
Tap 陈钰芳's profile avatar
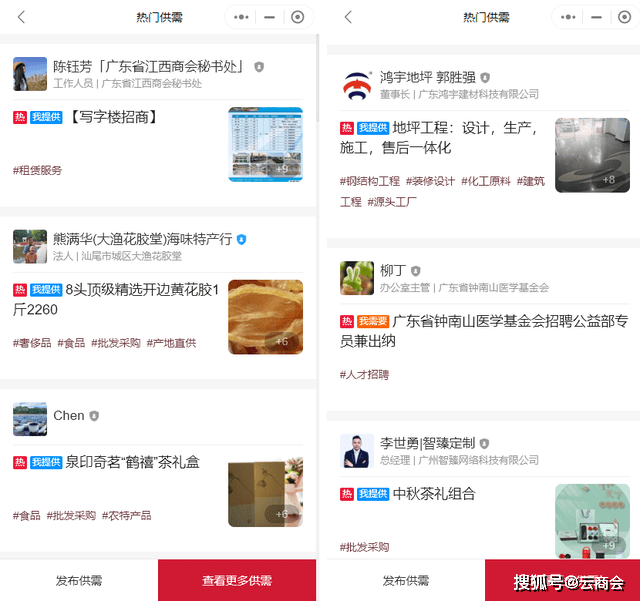[x=29, y=74]
